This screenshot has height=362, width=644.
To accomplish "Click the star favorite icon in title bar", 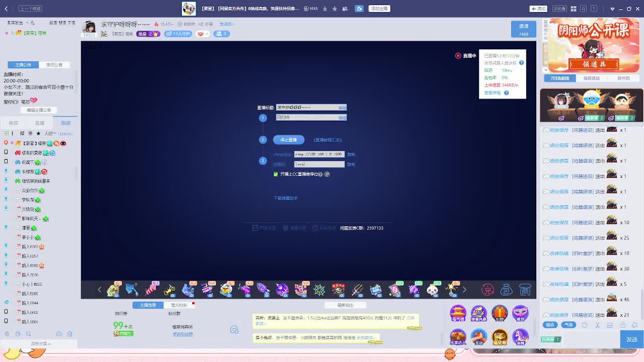I will coord(335,9).
